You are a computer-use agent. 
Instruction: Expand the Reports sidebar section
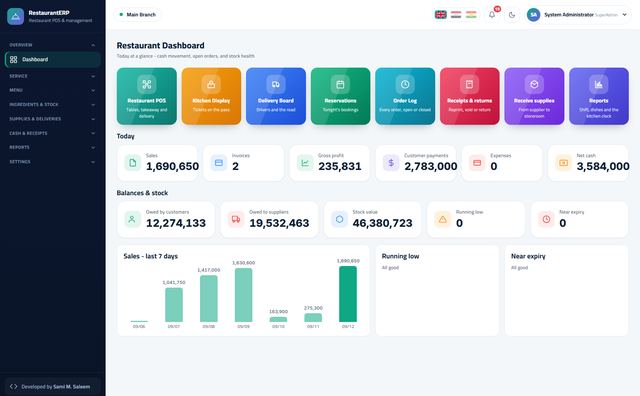click(52, 147)
